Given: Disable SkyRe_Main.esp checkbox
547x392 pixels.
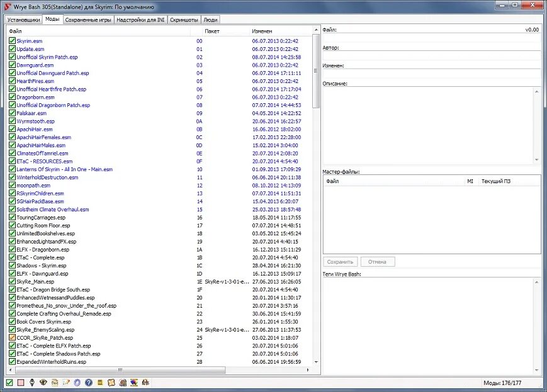Looking at the screenshot, I should pos(12,281).
